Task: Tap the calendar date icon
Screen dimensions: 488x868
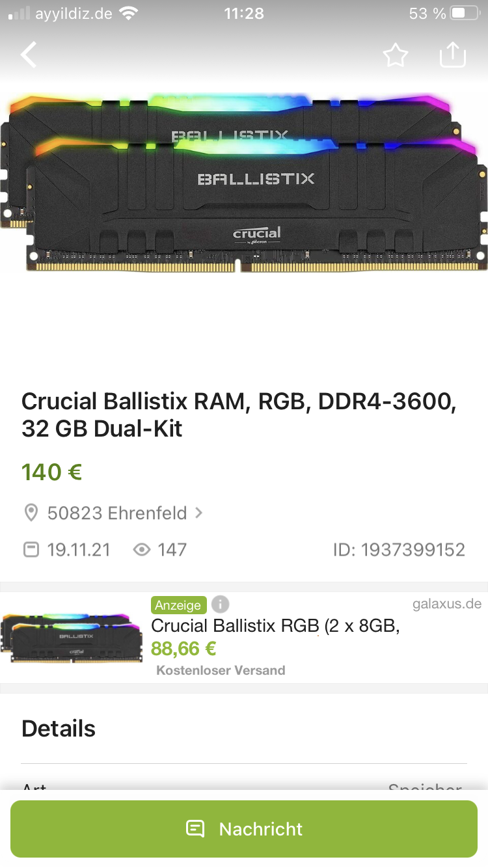Action: 31,550
